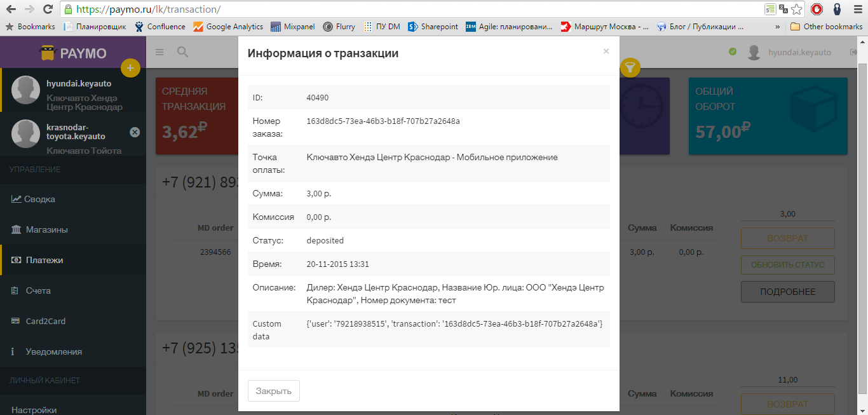Focus the paymo.ru address bar
Screen dimensions: 868x415
pos(413,10)
